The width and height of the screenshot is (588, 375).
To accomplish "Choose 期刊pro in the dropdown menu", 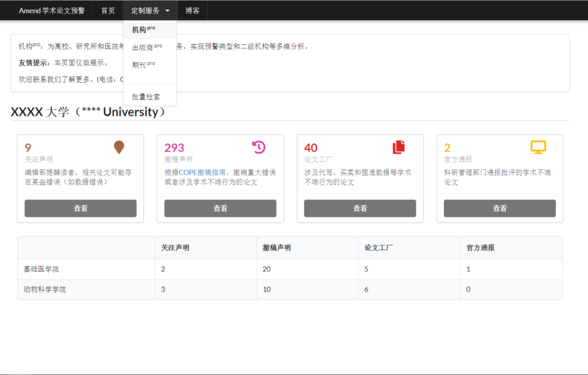I will 144,65.
